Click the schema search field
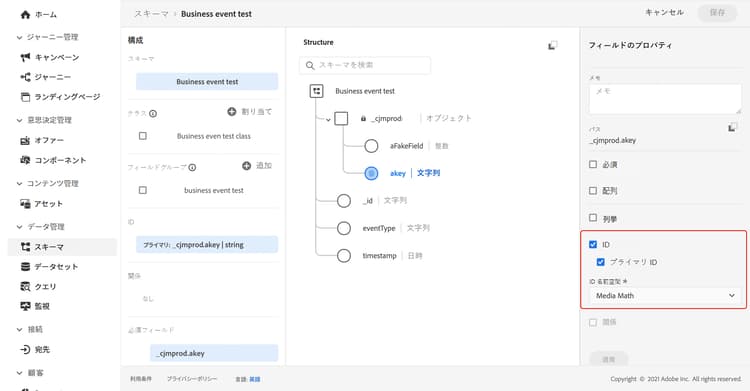Viewport: 750px width, 391px height. 365,65
